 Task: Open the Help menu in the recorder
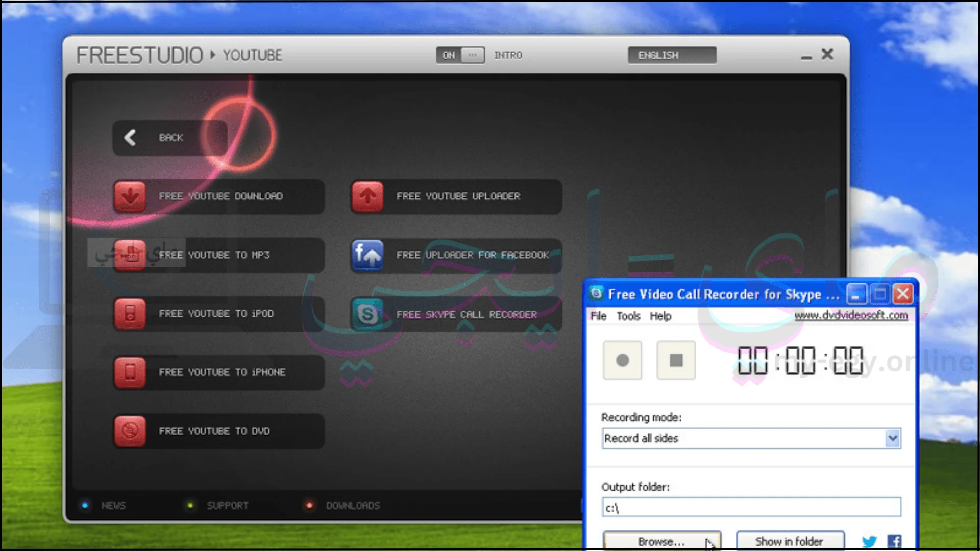click(x=660, y=316)
